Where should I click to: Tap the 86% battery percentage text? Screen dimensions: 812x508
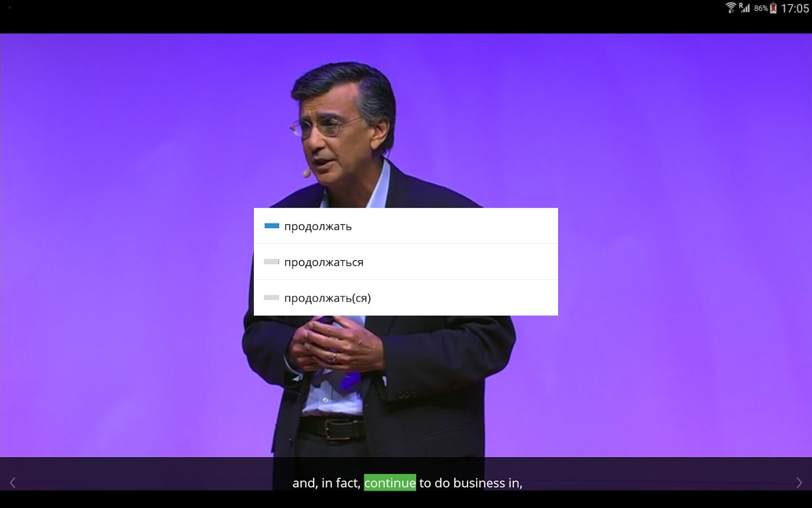click(x=761, y=8)
